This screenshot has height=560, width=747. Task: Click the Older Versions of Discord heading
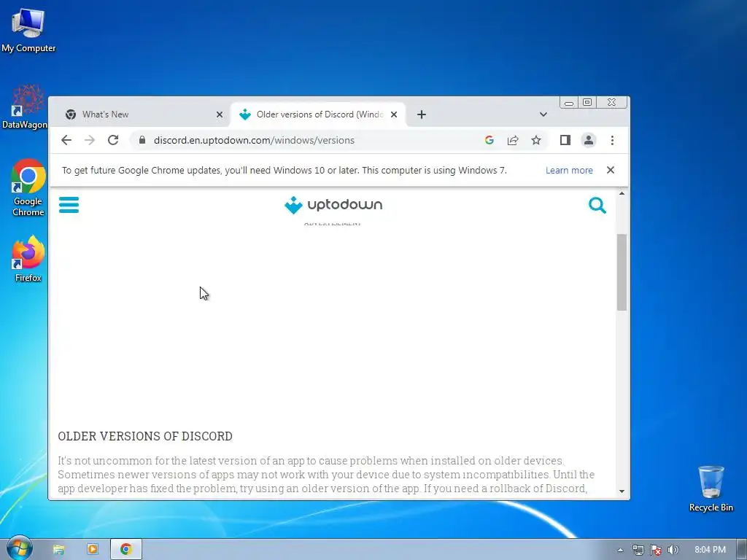(x=145, y=436)
